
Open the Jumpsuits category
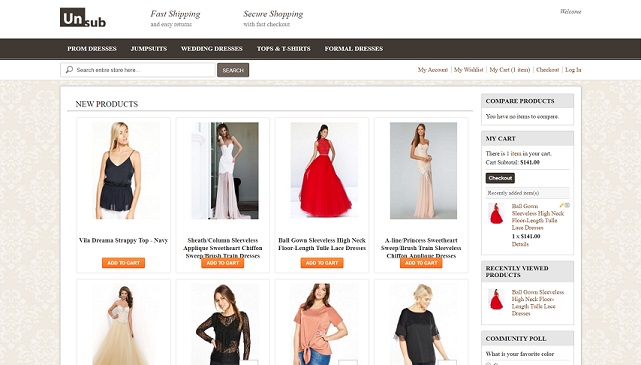pyautogui.click(x=149, y=49)
